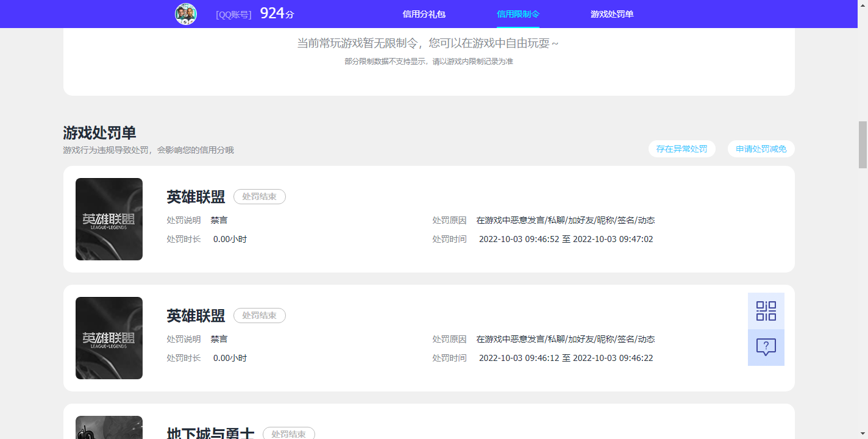The width and height of the screenshot is (868, 439).
Task: Click the 924分 credit score
Action: [x=277, y=13]
